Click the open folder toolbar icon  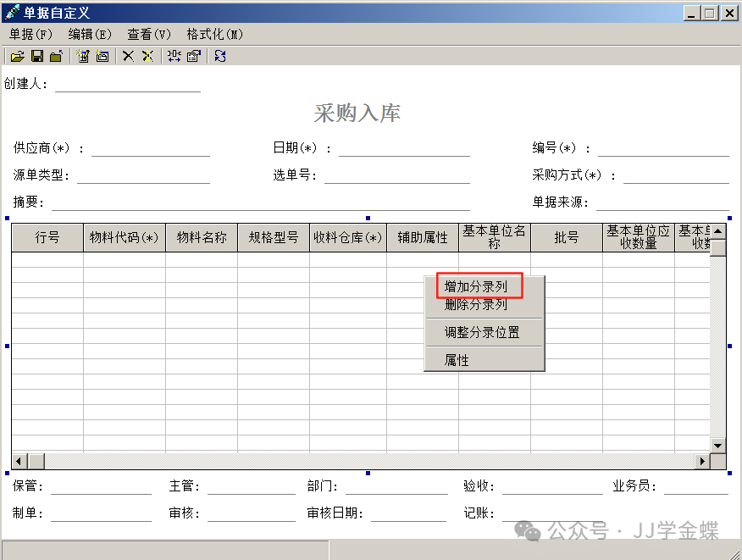pos(17,56)
